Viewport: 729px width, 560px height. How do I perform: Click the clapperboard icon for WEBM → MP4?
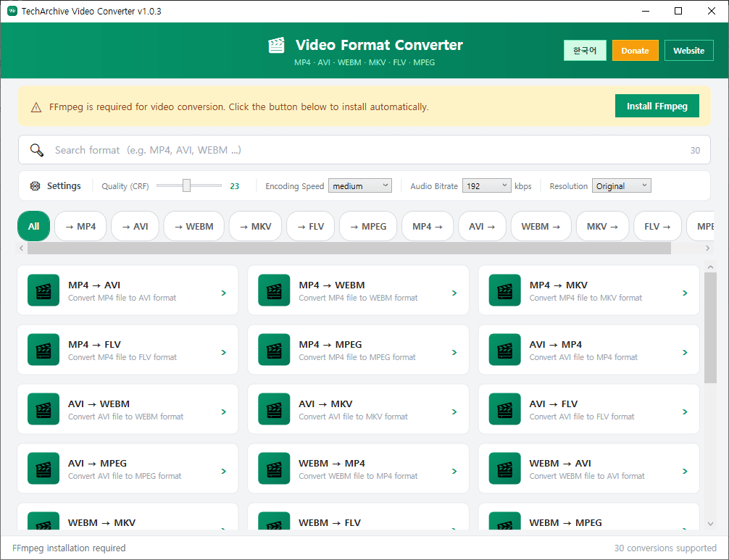(274, 469)
